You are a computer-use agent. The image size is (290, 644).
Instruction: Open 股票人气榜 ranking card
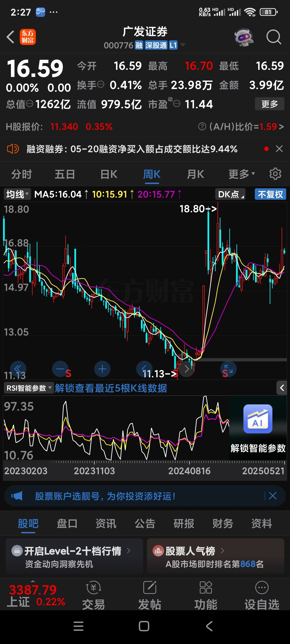[x=215, y=556]
